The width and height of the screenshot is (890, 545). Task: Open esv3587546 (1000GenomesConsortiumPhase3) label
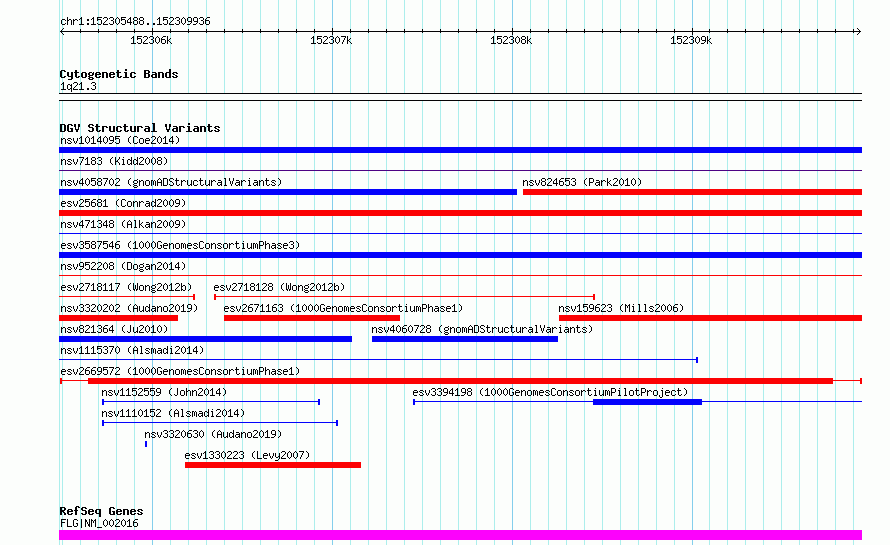[180, 245]
